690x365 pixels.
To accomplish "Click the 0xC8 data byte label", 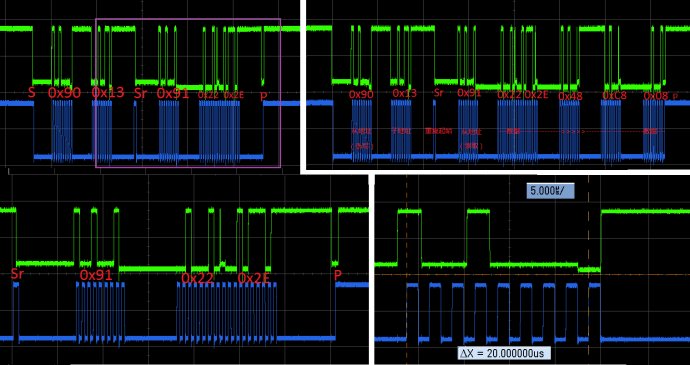I will pyautogui.click(x=614, y=95).
